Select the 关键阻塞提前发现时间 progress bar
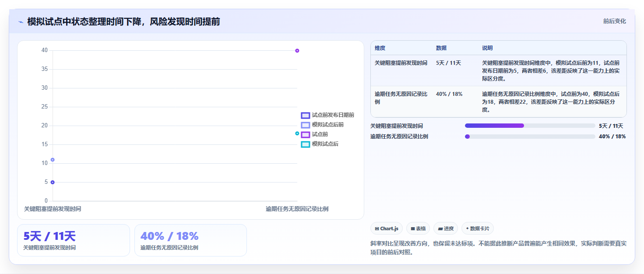This screenshot has height=274, width=644. click(x=530, y=126)
